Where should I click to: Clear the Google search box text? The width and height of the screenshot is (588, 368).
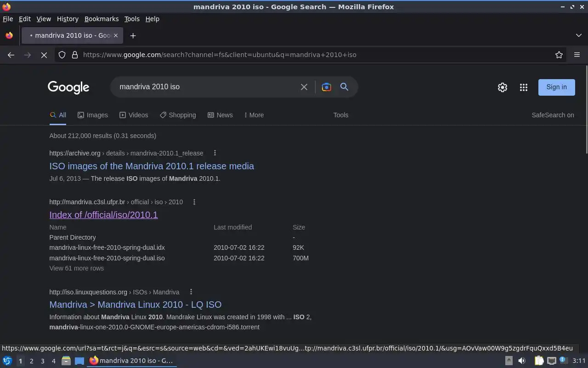(x=304, y=87)
